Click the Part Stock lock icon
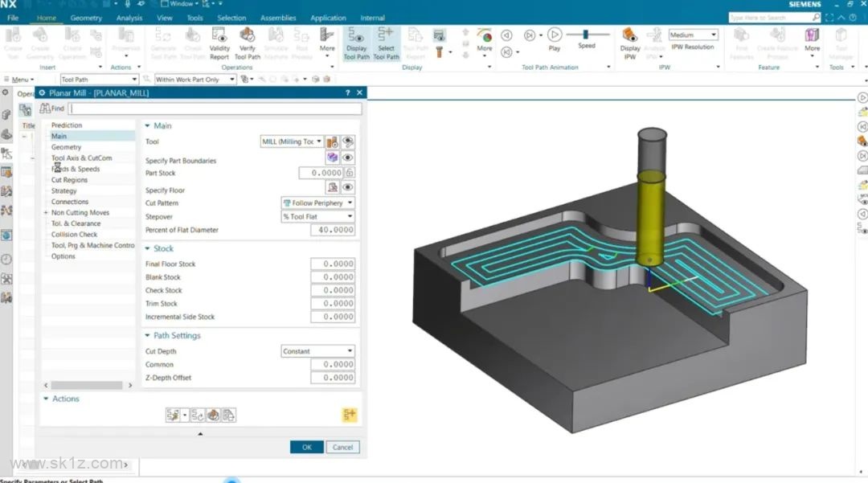This screenshot has width=868, height=483. click(x=350, y=173)
